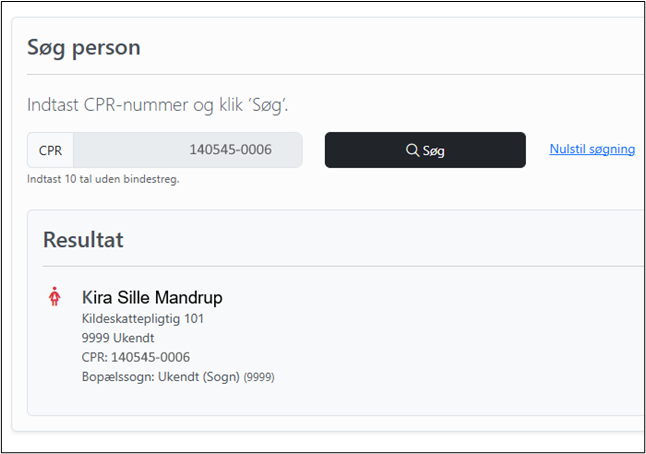Open the Nulstil søgning link
Viewport: 646px width, 454px height.
592,149
